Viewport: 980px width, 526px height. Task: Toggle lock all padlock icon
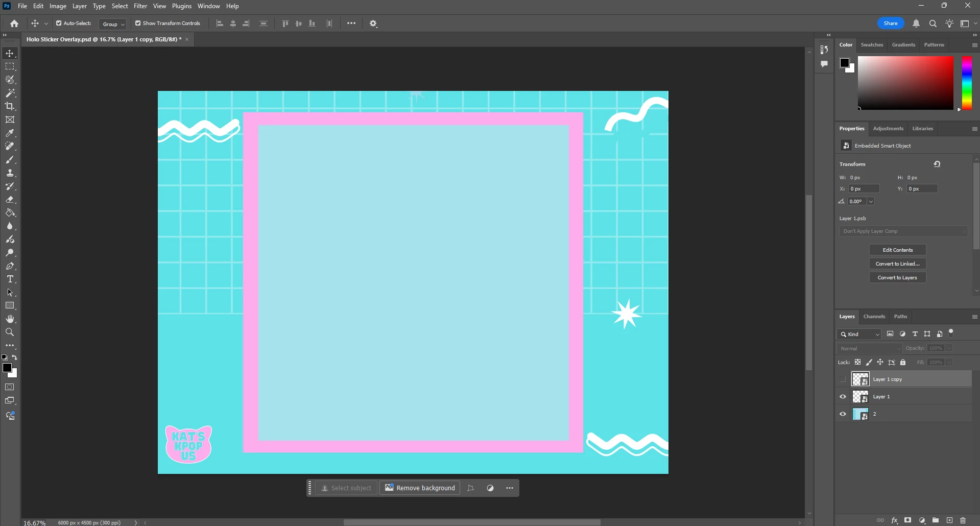coord(903,362)
